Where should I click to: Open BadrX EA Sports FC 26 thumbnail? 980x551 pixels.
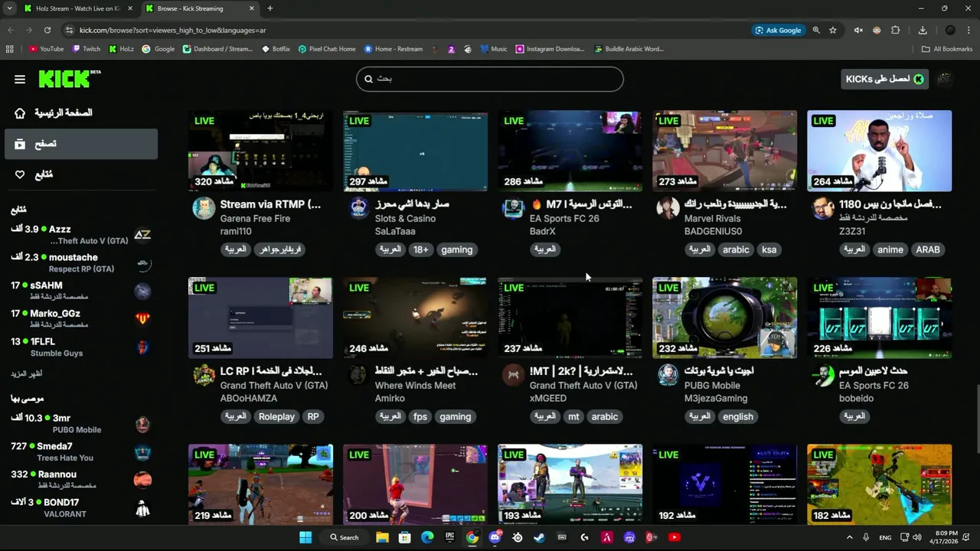(x=570, y=151)
